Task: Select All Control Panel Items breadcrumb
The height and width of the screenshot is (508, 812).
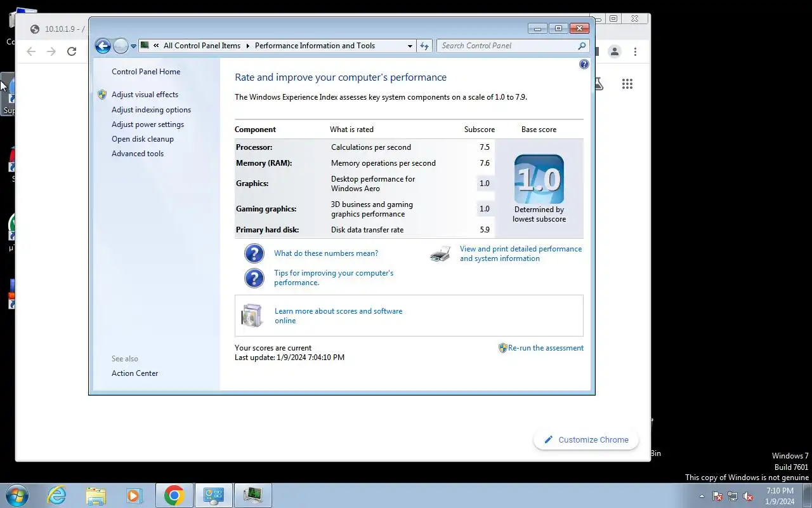Action: tap(202, 46)
